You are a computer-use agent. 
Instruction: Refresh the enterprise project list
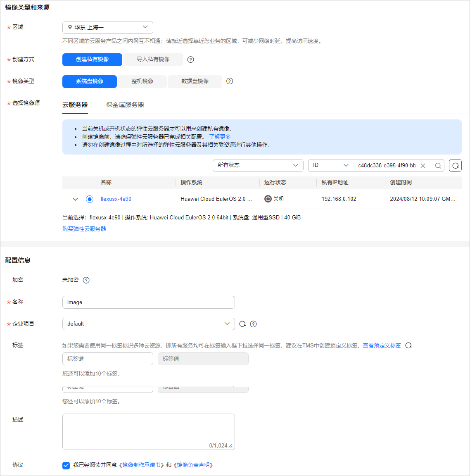[242, 324]
